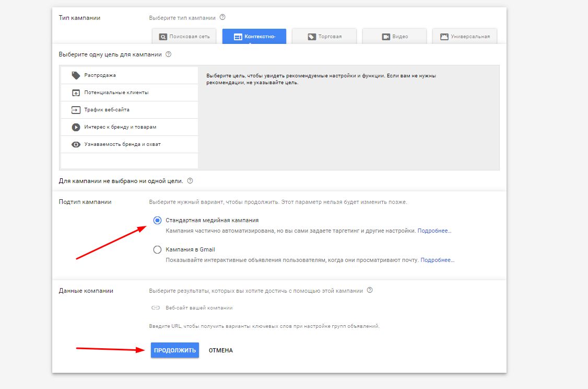Click 'Для кампании не выбрано ни одной цели' text
Image resolution: width=588 pixels, height=389 pixels.
coord(121,181)
